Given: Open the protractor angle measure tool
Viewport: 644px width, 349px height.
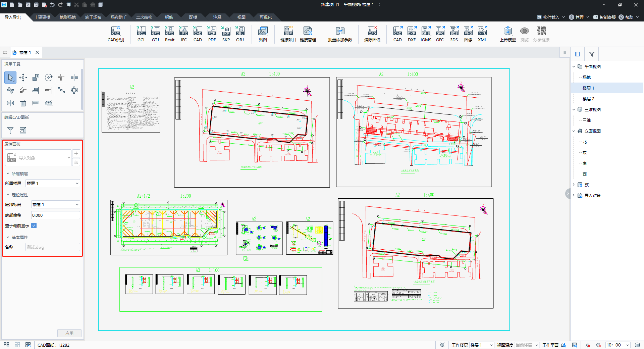Looking at the screenshot, I should (49, 103).
